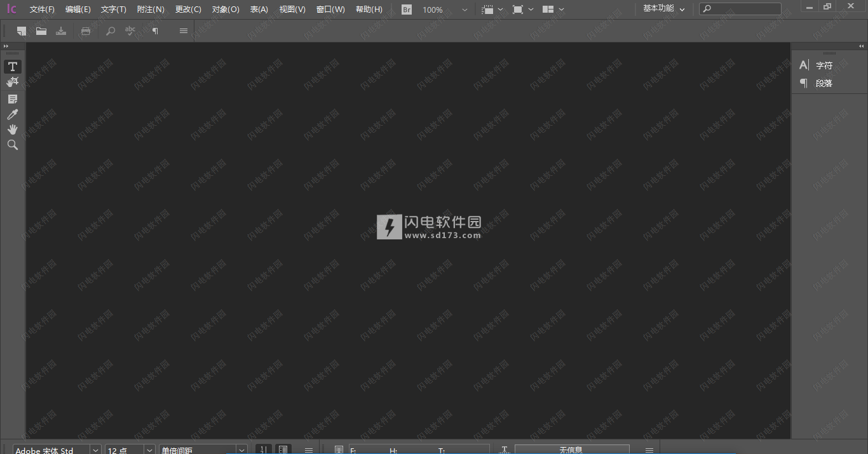Open the 更改(C) menu

point(188,10)
